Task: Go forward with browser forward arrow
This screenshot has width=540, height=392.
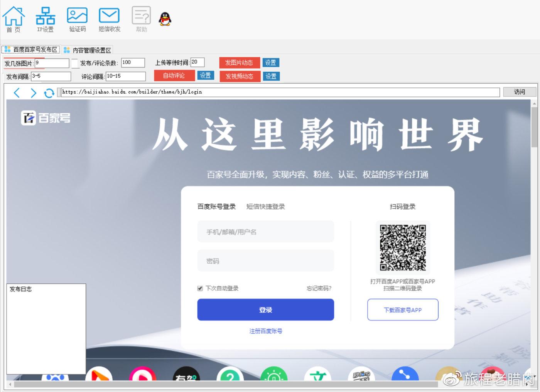Action: click(33, 93)
